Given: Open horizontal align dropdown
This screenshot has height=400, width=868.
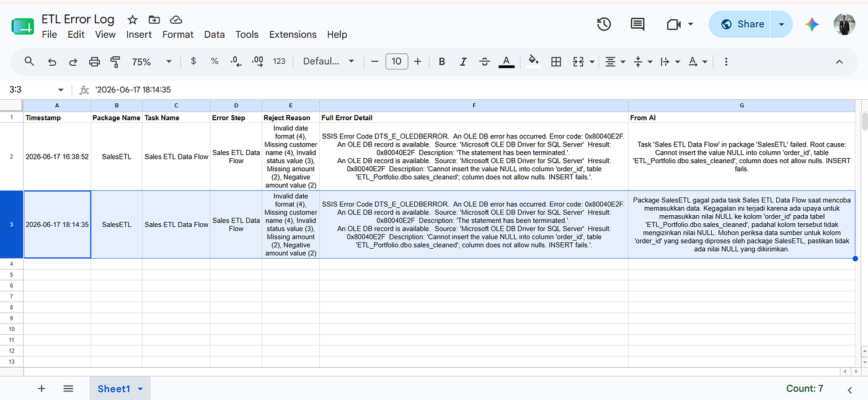Looking at the screenshot, I should [x=615, y=61].
